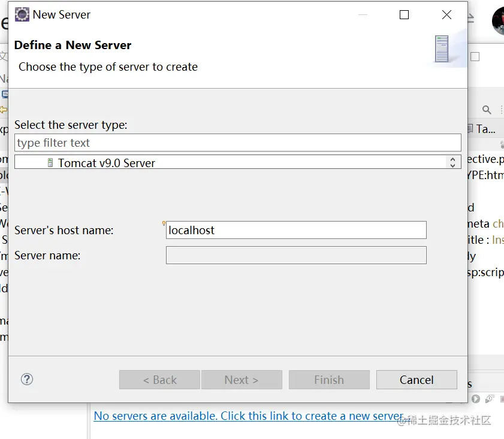Image resolution: width=504 pixels, height=439 pixels.
Task: Open dialog help via question mark icon
Action: click(27, 379)
